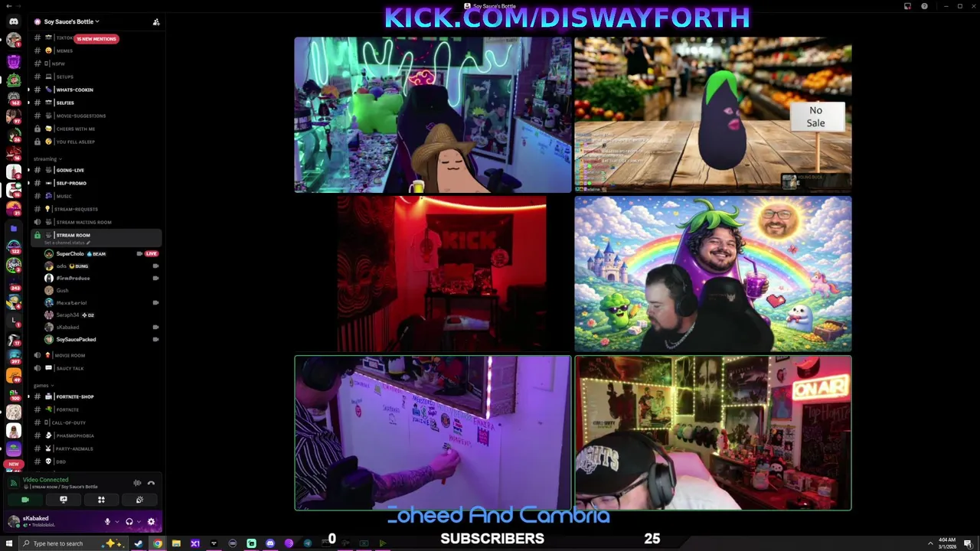Set a channel status link

67,243
